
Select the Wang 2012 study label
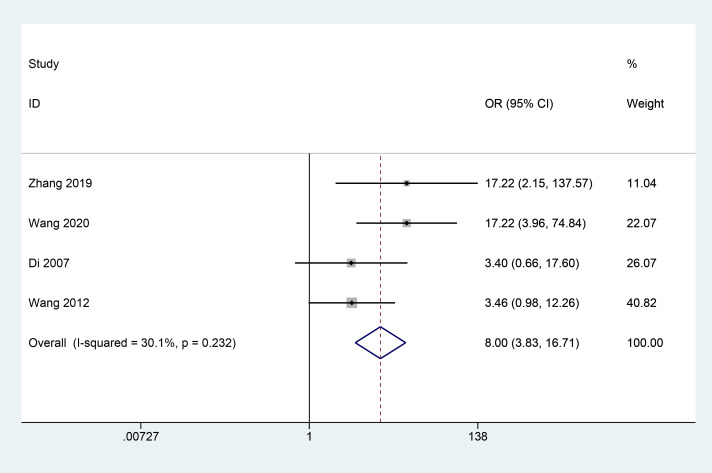59,303
